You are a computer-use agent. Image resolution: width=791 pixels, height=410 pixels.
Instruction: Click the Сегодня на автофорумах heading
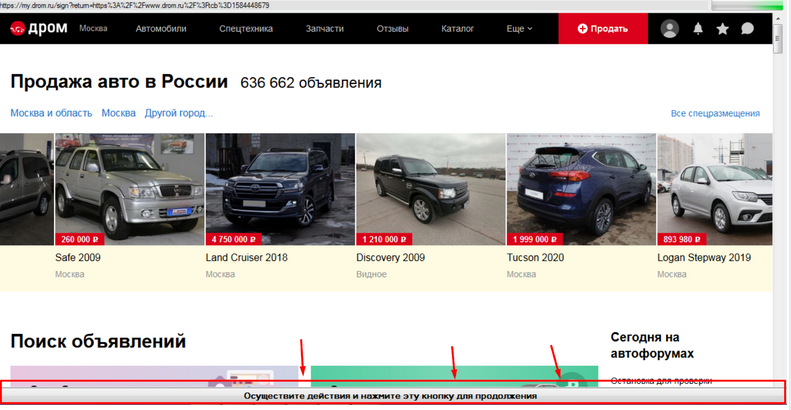[652, 345]
